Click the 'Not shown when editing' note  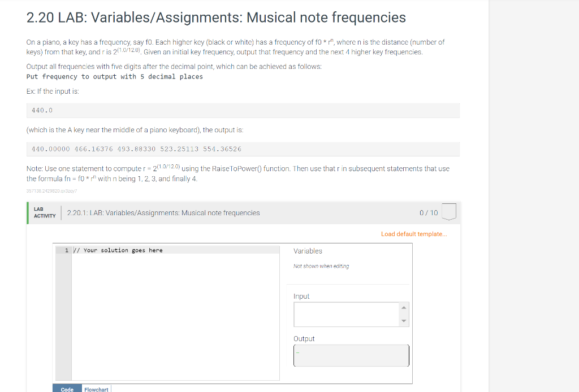pyautogui.click(x=321, y=266)
